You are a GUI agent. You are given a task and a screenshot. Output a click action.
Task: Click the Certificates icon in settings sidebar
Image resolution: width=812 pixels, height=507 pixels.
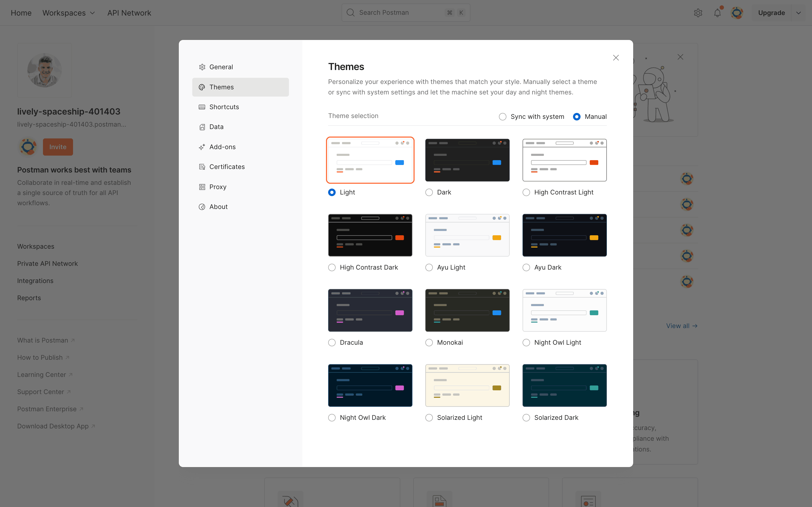202,167
